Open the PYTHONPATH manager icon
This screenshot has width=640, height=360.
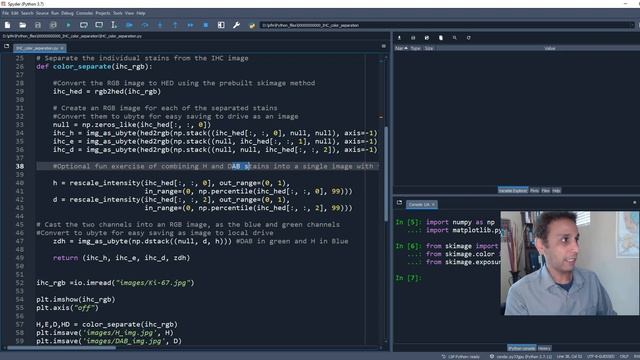[252, 25]
